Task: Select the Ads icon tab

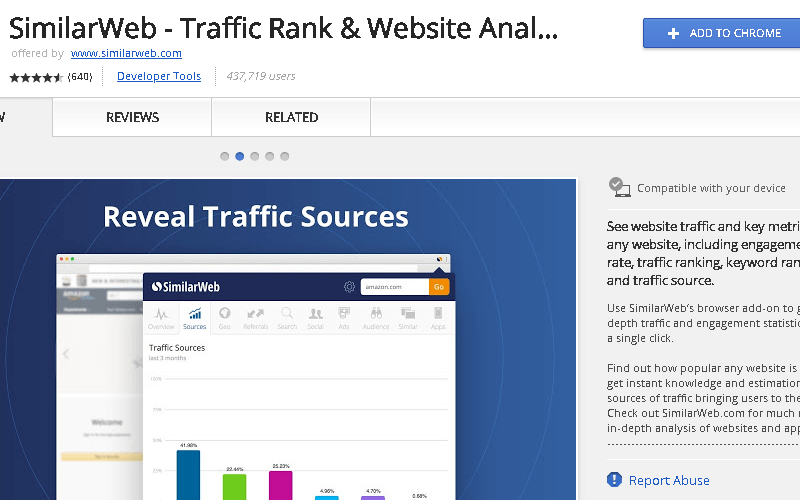Action: coord(344,318)
